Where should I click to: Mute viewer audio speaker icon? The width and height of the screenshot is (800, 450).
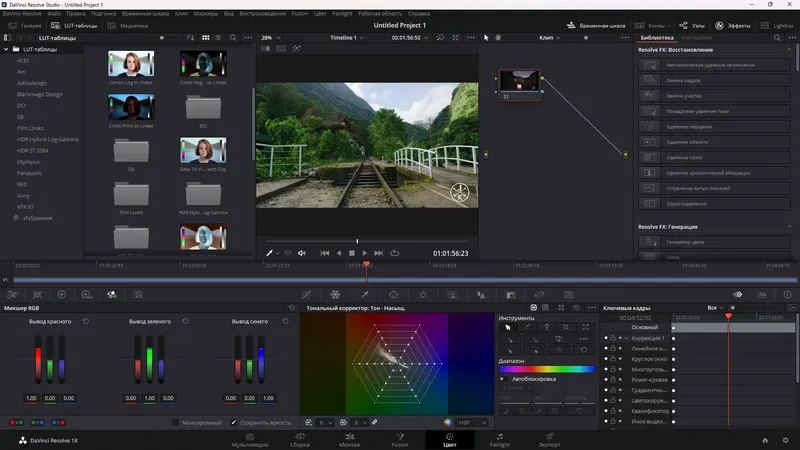click(302, 253)
